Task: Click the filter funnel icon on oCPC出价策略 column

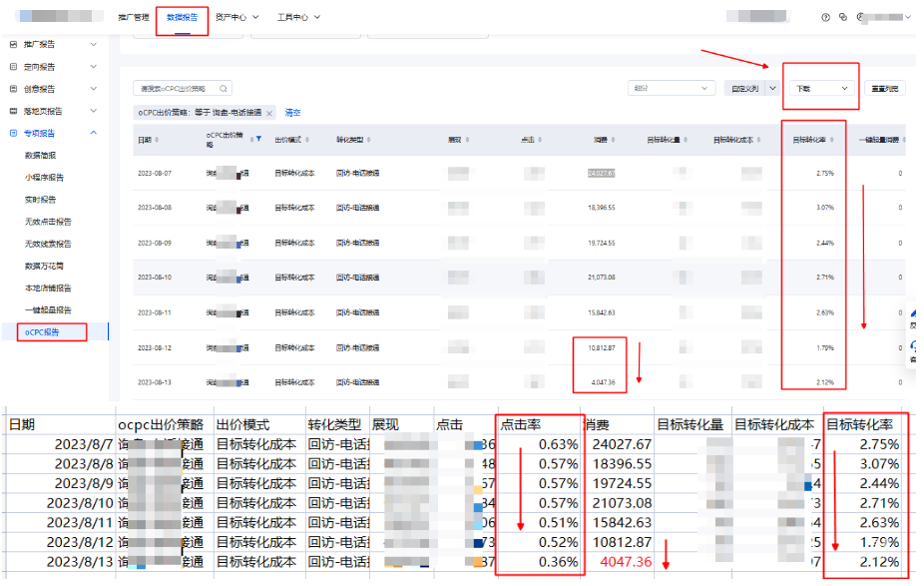Action: pos(258,139)
